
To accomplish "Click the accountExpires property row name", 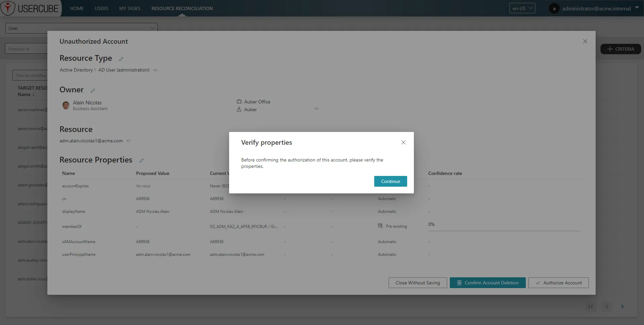I will point(76,186).
